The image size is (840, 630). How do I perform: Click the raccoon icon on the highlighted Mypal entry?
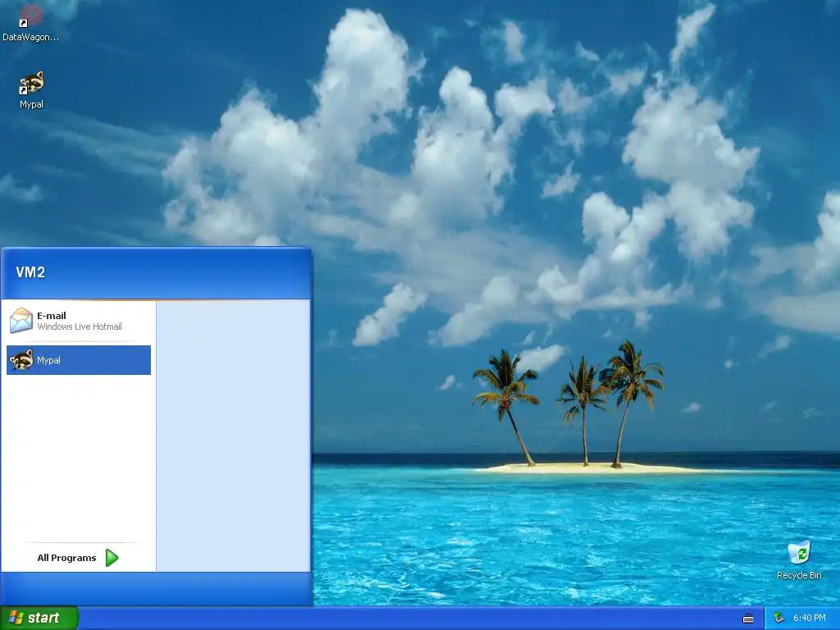(21, 360)
